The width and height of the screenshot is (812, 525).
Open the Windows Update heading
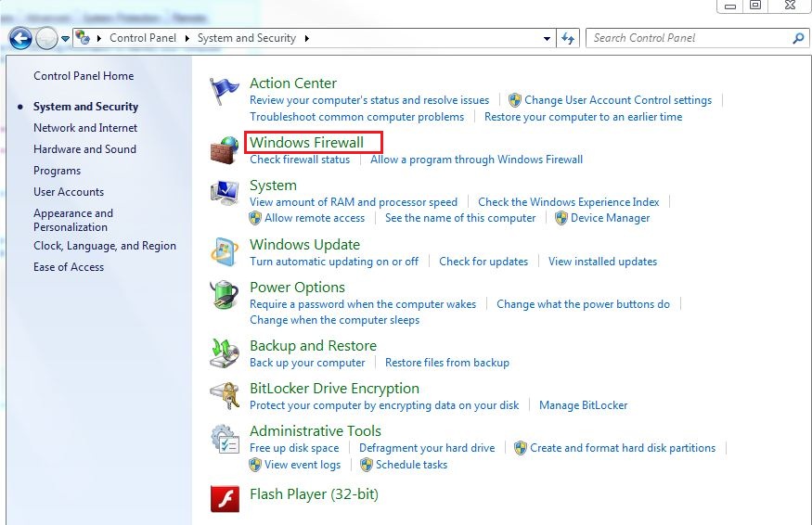pyautogui.click(x=304, y=244)
